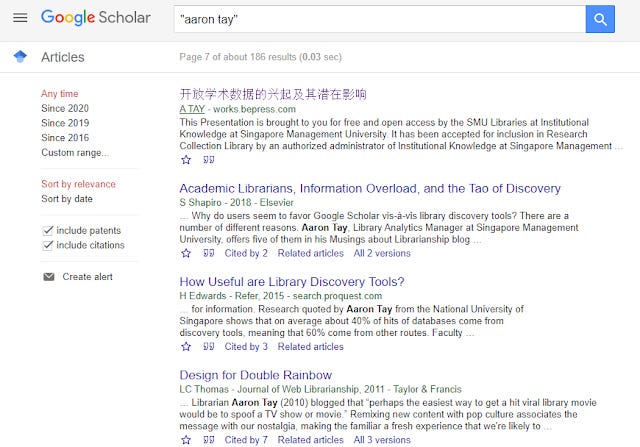Screen dimensions: 640x447
Task: Click Cited by 2 link
Action: 246,253
